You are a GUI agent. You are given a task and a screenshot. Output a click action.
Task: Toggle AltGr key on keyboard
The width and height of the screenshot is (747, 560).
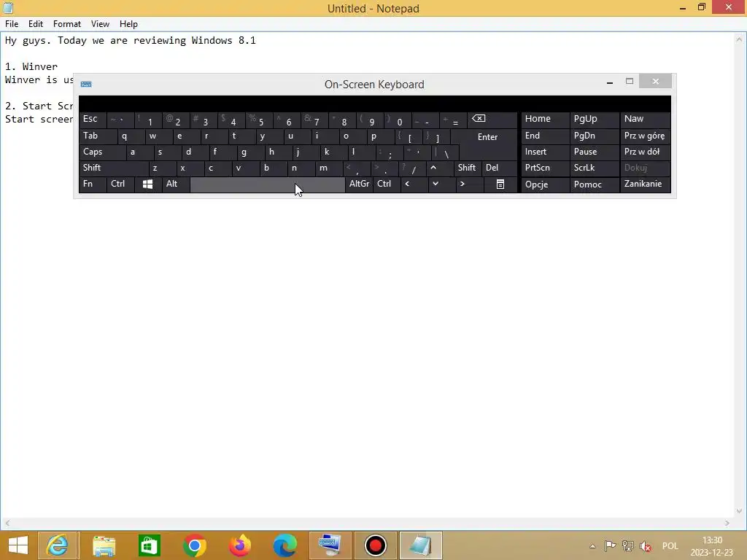(x=359, y=184)
